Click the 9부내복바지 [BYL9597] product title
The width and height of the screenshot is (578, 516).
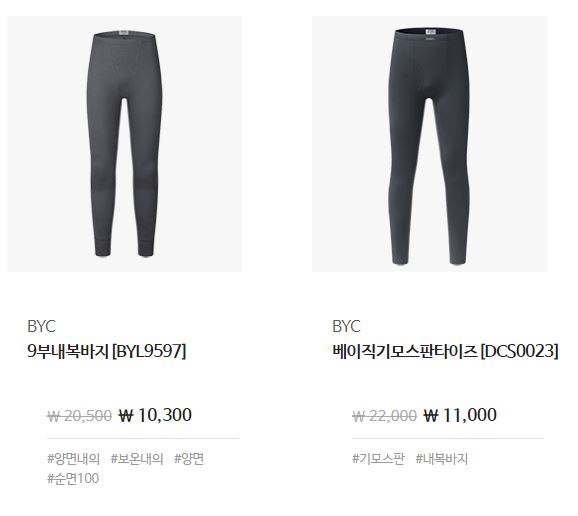(x=107, y=351)
